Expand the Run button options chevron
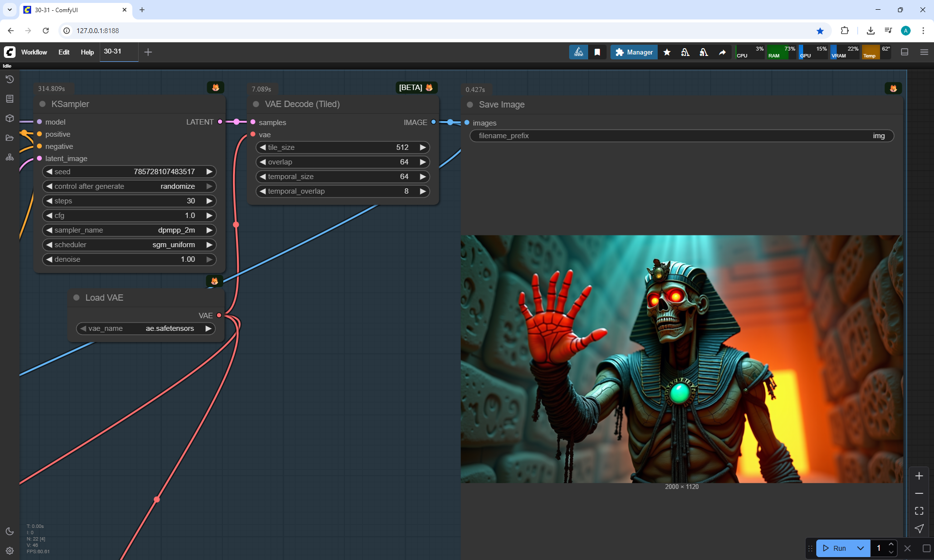Image resolution: width=934 pixels, height=560 pixels. pyautogui.click(x=861, y=548)
